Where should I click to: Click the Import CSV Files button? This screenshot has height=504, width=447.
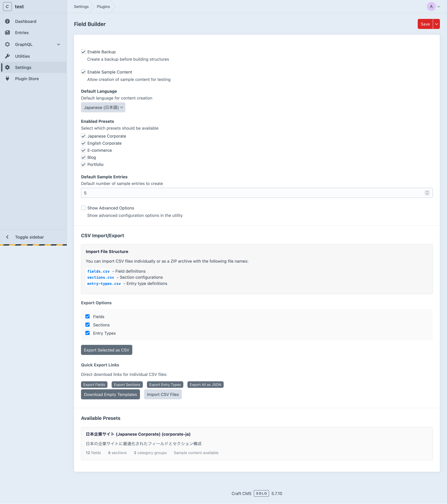pyautogui.click(x=163, y=394)
